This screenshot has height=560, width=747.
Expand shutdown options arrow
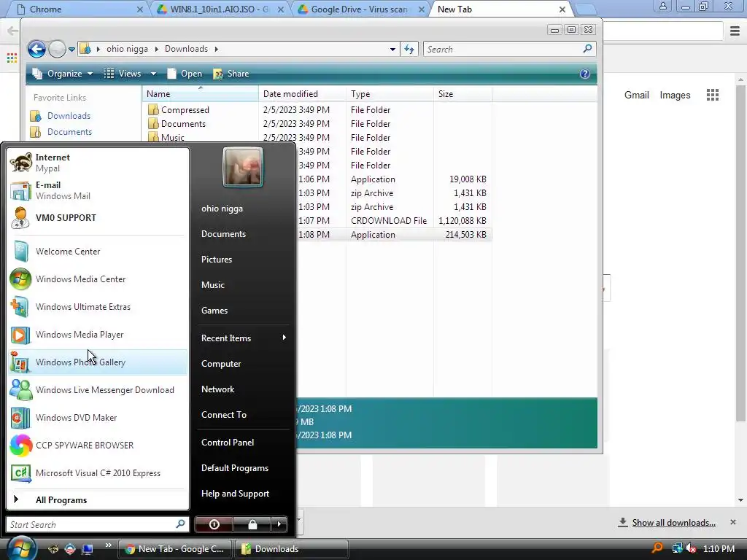pos(279,524)
